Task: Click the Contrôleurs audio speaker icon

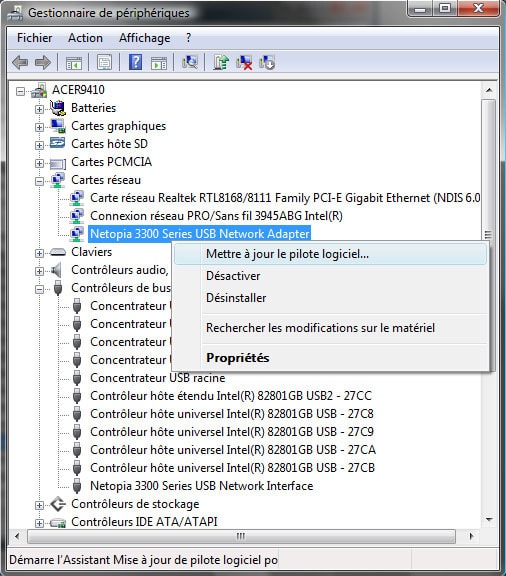Action: [56, 270]
